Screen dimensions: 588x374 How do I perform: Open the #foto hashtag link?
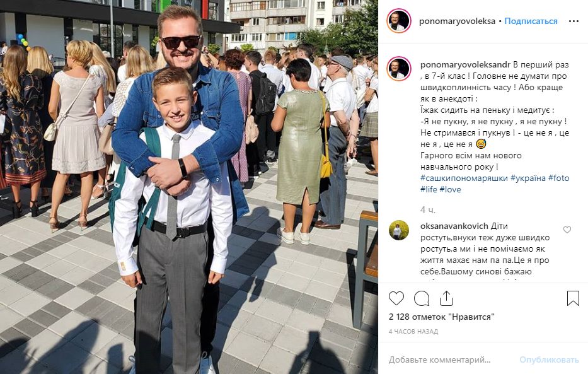click(x=559, y=178)
